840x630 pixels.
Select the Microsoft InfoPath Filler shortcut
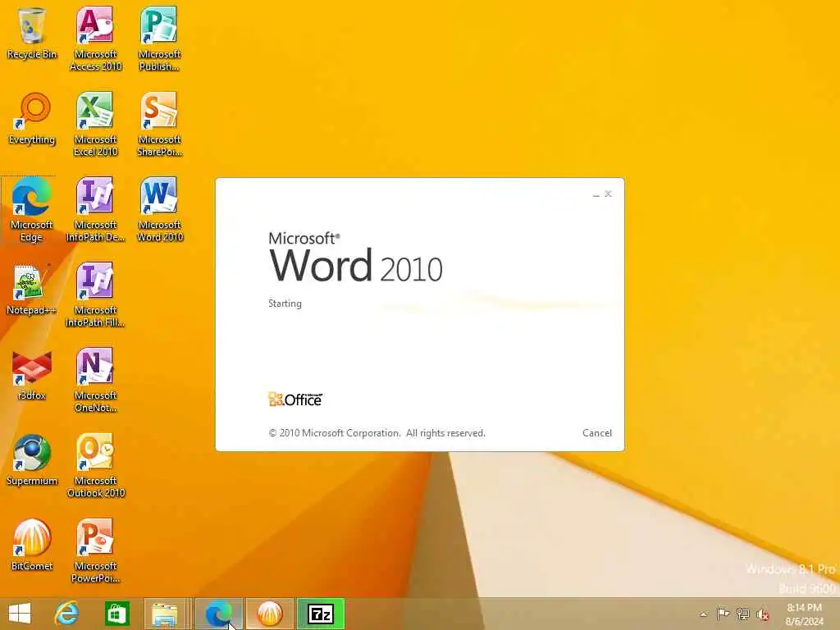[x=95, y=294]
